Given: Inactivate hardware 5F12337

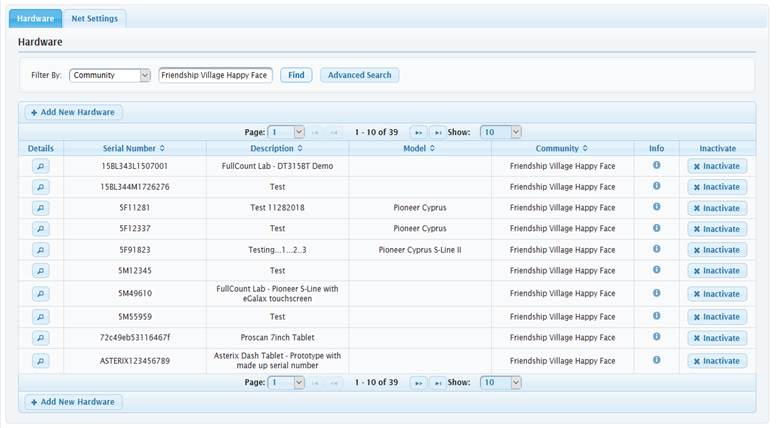Looking at the screenshot, I should point(717,229).
